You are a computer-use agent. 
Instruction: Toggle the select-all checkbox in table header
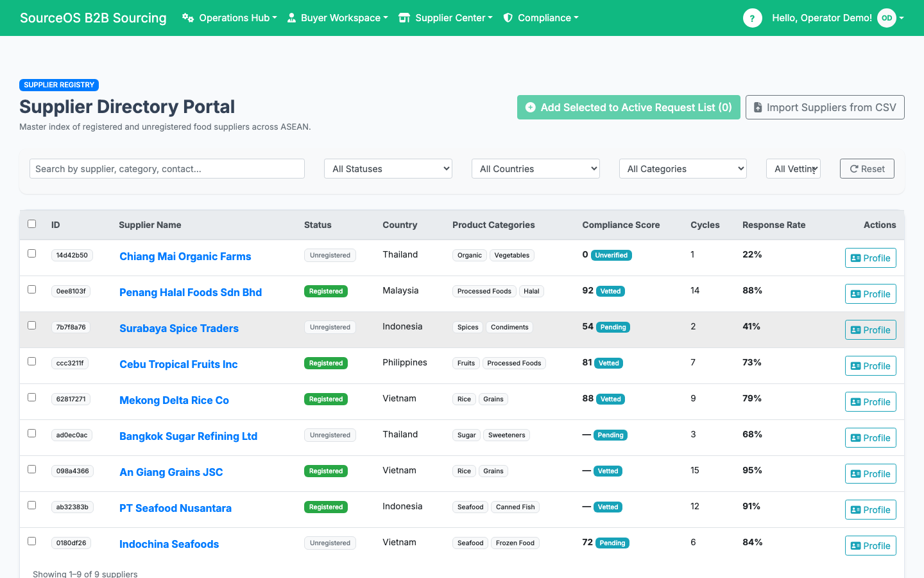[31, 224]
